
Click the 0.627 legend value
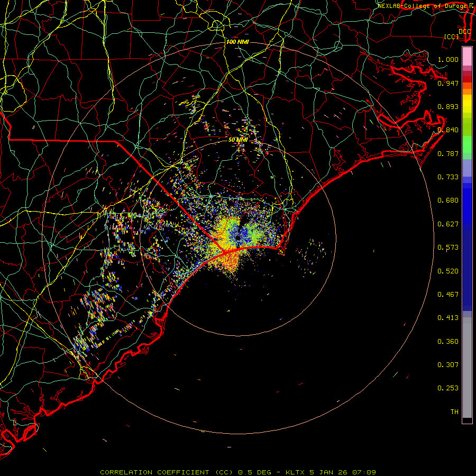(448, 224)
